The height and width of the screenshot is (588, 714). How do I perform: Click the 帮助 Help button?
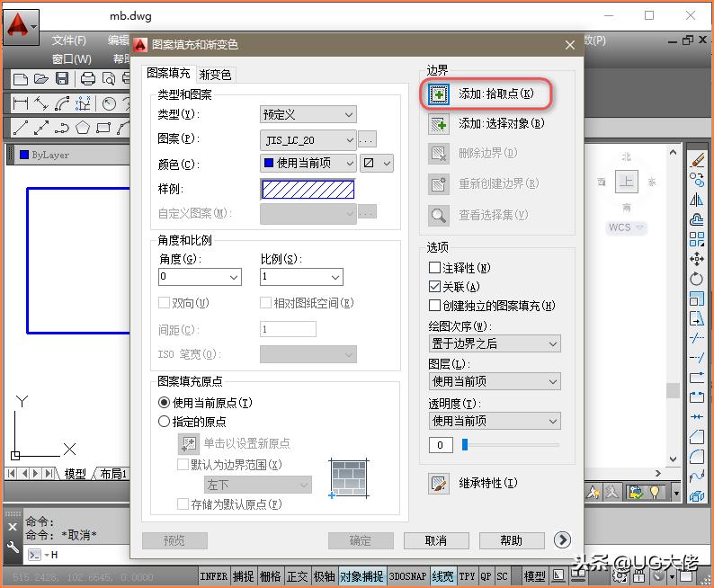point(512,540)
